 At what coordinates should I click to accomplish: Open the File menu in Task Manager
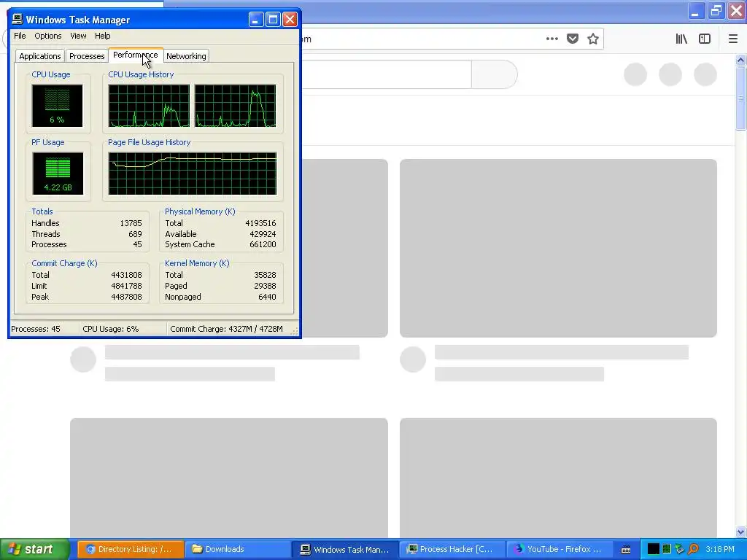(20, 36)
